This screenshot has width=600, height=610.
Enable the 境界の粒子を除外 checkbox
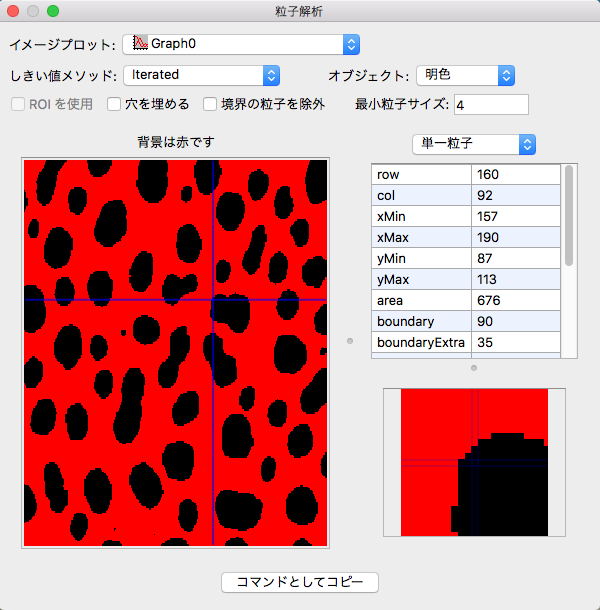210,104
